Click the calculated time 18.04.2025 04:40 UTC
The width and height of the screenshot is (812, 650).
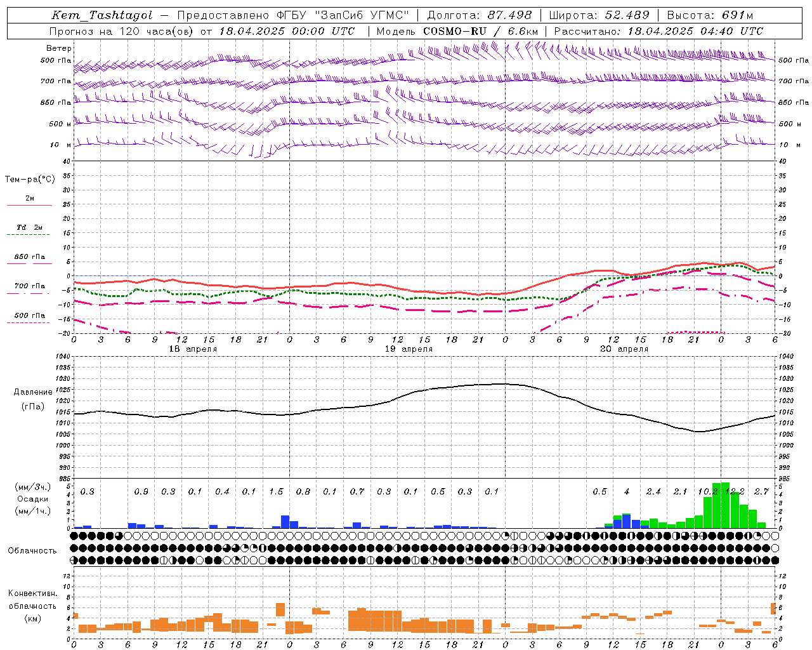point(695,31)
